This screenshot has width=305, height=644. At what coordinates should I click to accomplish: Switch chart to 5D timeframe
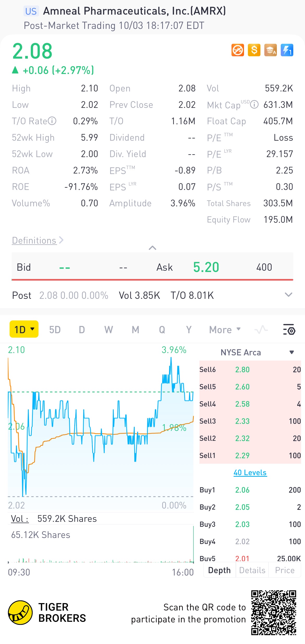pos(55,330)
